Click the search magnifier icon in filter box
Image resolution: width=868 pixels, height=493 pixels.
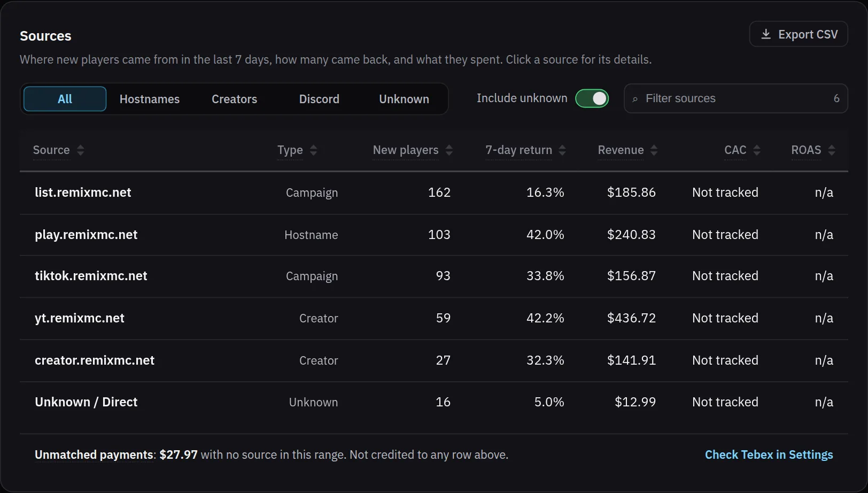tap(635, 99)
